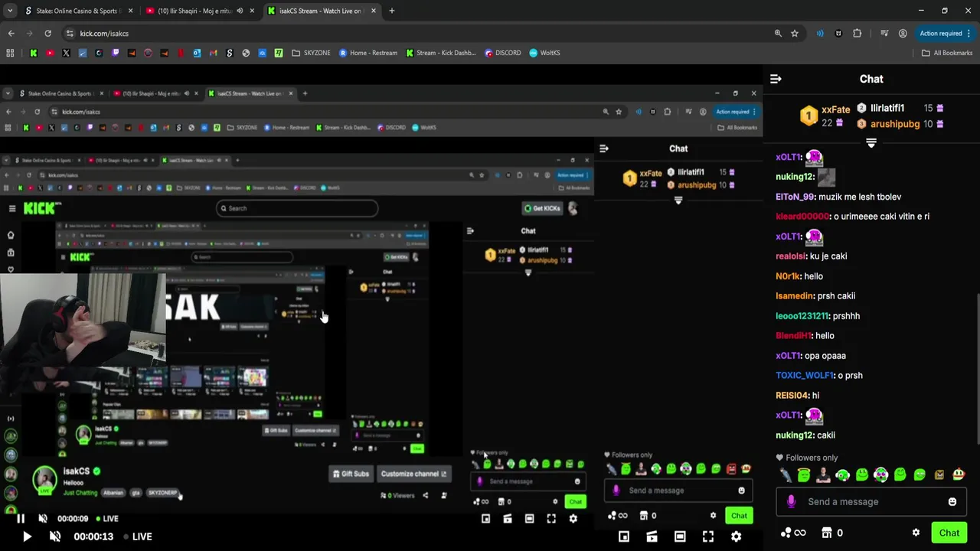980x551 pixels.
Task: Unmute the outer player with the 00:00:13 timer
Action: [55, 536]
